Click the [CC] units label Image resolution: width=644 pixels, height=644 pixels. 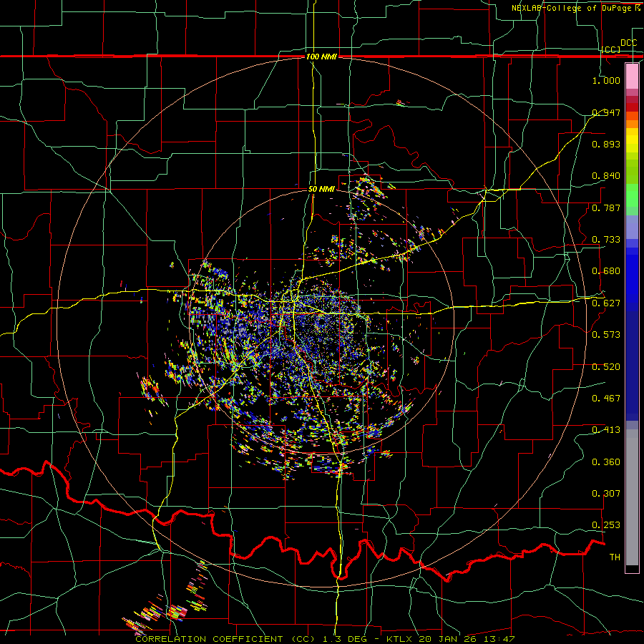click(x=611, y=49)
